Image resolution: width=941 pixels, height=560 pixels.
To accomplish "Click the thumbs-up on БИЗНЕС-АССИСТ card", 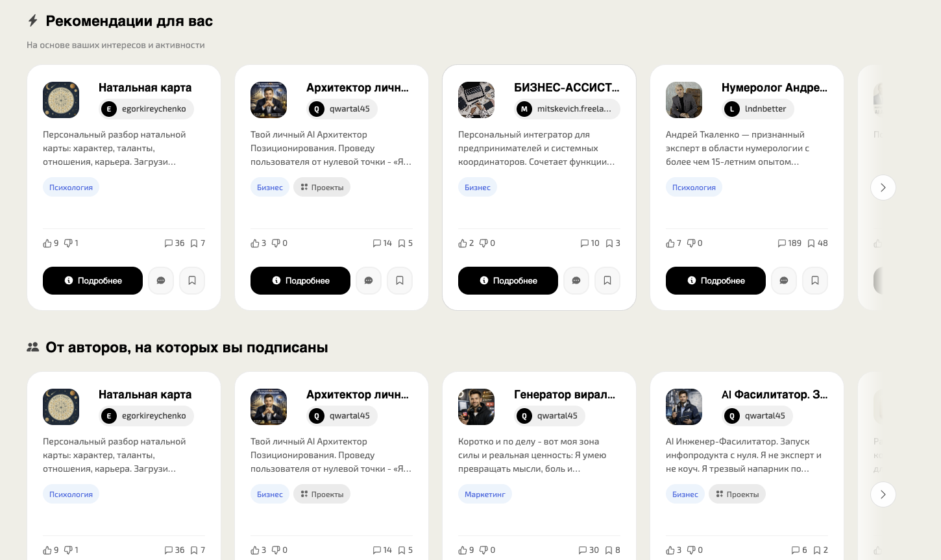I will tap(463, 243).
